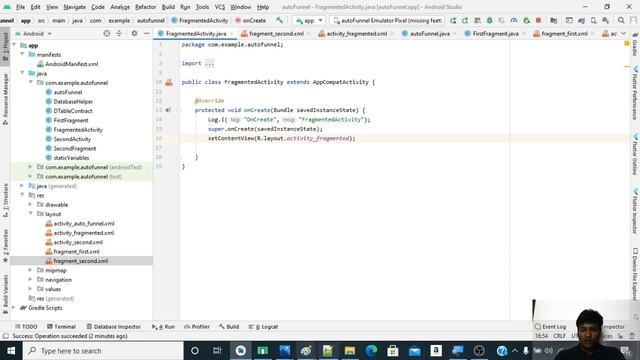Click the red Stop button

538,20
